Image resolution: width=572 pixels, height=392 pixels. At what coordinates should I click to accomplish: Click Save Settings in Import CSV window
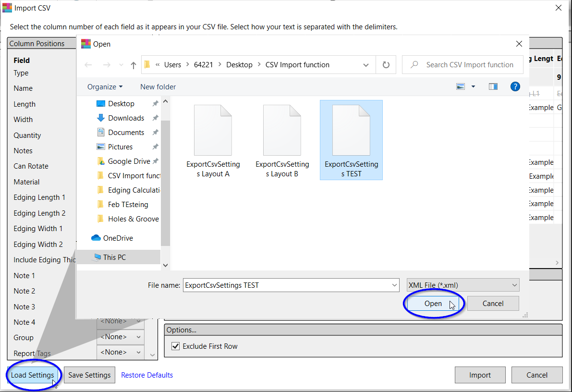coord(89,375)
